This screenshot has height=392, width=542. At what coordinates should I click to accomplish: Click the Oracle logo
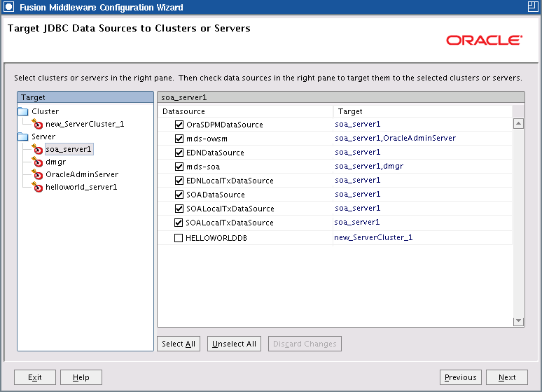click(x=484, y=40)
